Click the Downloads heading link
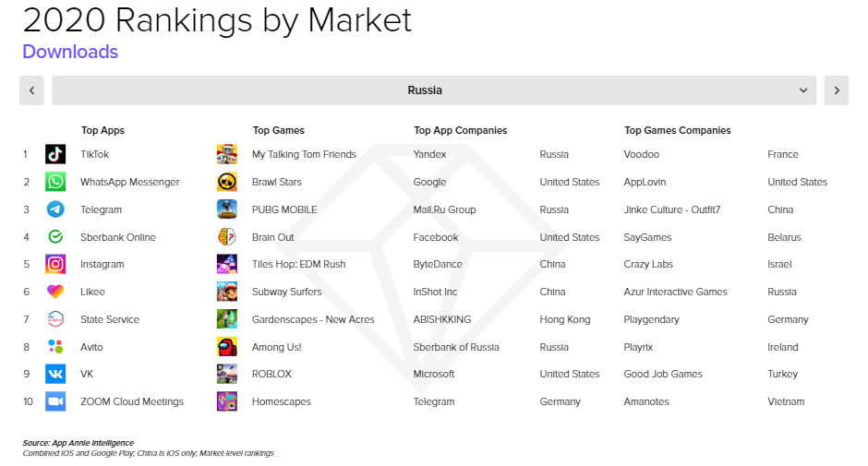This screenshot has height=466, width=868. point(70,52)
